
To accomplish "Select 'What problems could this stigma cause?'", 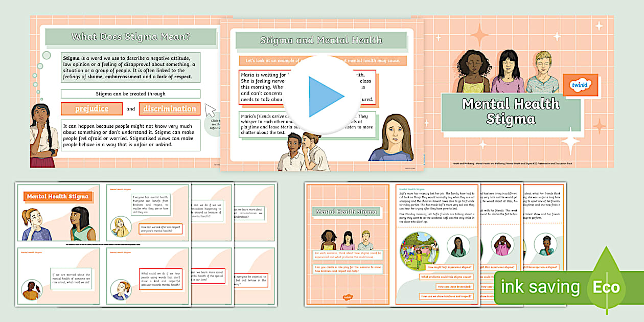I will coord(448,277).
